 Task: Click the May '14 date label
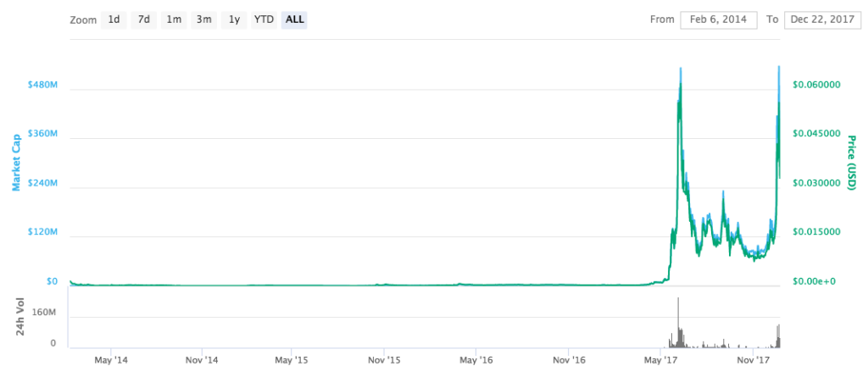(x=111, y=360)
